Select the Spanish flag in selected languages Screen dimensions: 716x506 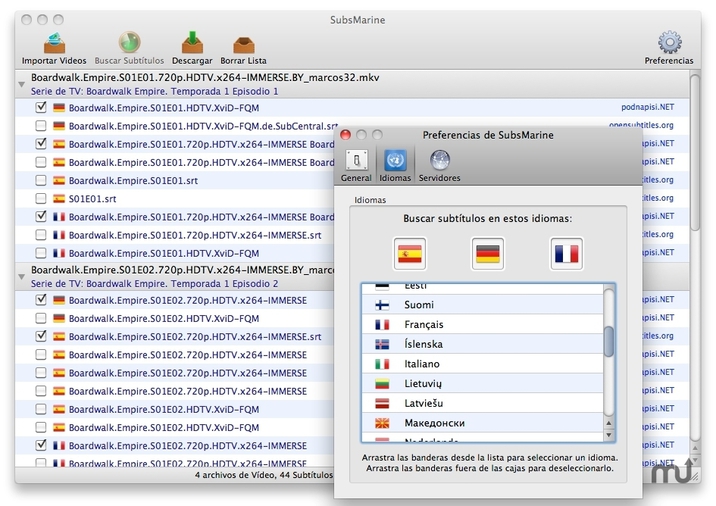410,253
